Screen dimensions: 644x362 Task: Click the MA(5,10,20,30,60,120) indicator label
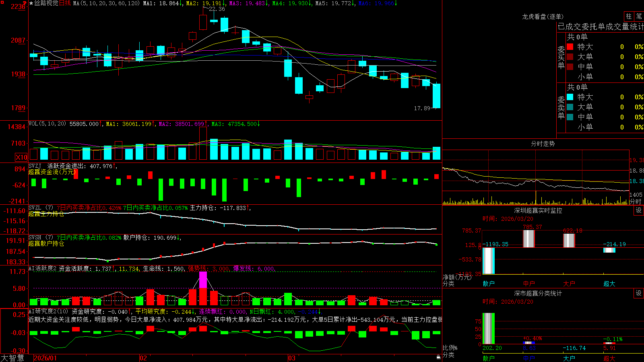106,3
